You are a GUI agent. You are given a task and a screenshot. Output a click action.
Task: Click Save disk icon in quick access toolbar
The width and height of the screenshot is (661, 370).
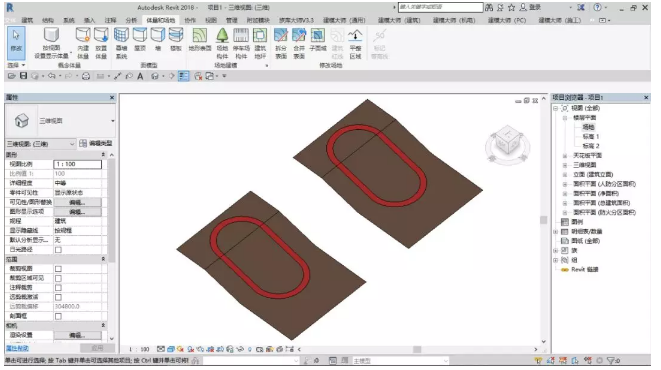click(x=24, y=76)
